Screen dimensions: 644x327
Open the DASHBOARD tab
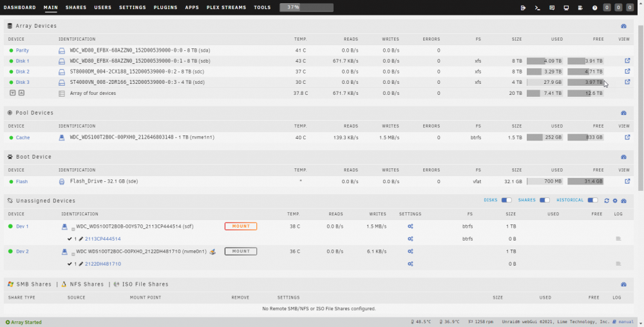pyautogui.click(x=20, y=7)
